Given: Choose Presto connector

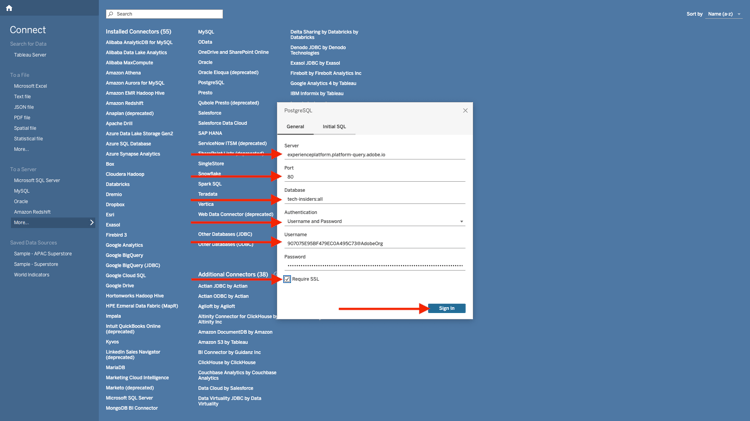Looking at the screenshot, I should coord(205,93).
